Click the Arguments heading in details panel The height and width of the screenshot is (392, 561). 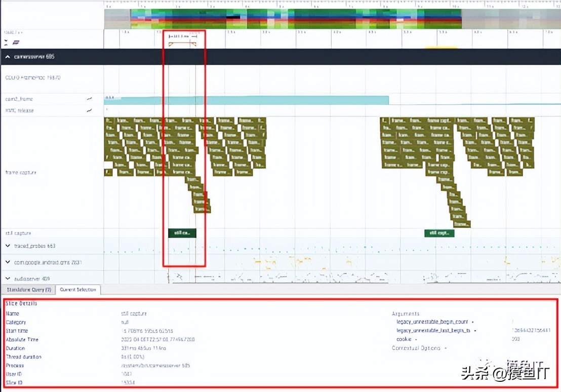click(x=406, y=313)
